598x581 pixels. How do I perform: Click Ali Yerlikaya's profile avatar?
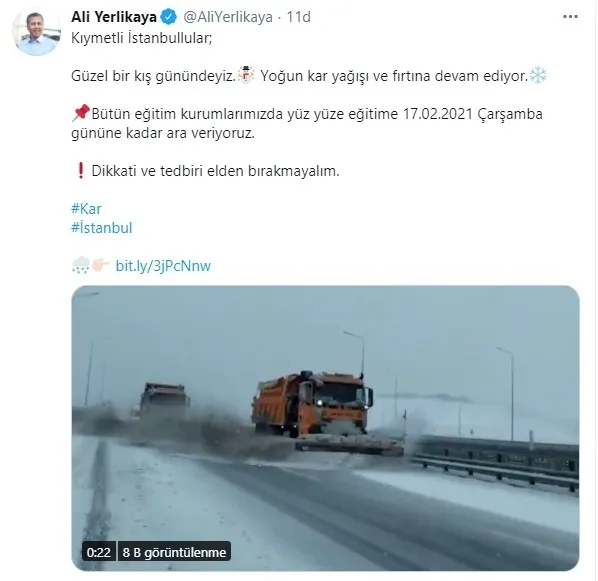pyautogui.click(x=37, y=32)
